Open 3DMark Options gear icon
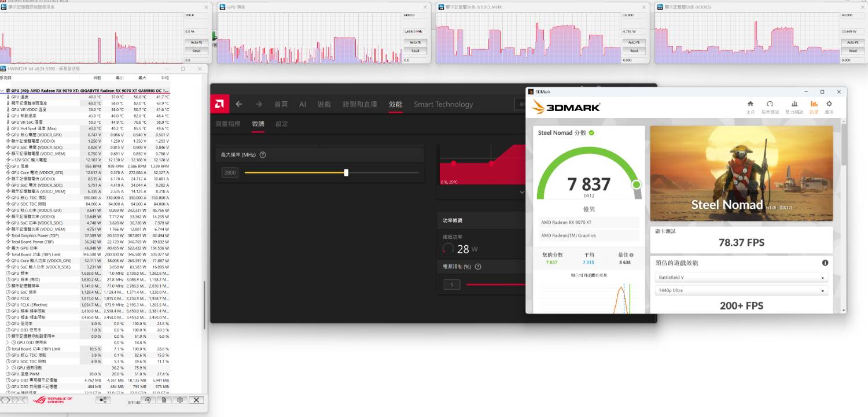 (x=829, y=104)
